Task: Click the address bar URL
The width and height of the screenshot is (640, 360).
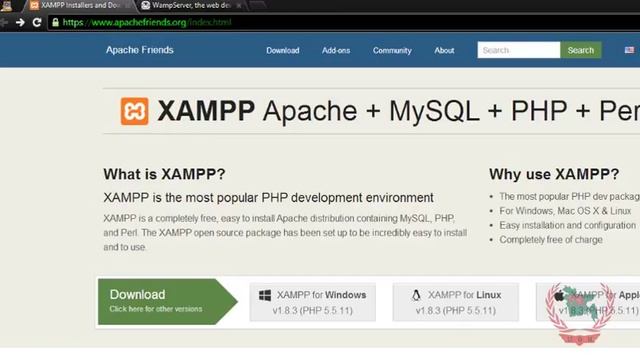Action: tap(147, 22)
